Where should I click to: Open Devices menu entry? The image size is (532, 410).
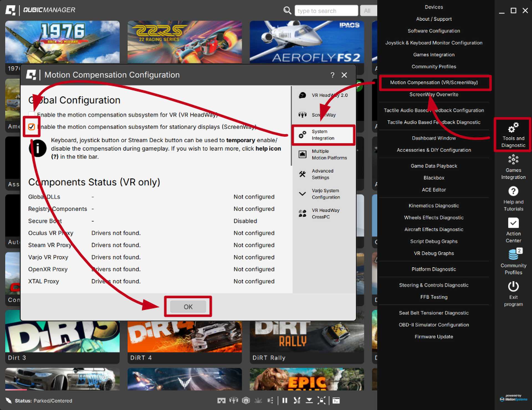coord(434,7)
